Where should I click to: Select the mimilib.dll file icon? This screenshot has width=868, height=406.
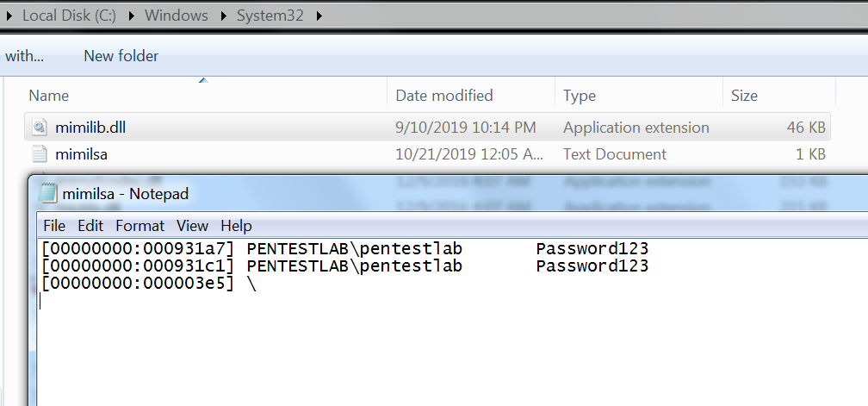point(40,128)
